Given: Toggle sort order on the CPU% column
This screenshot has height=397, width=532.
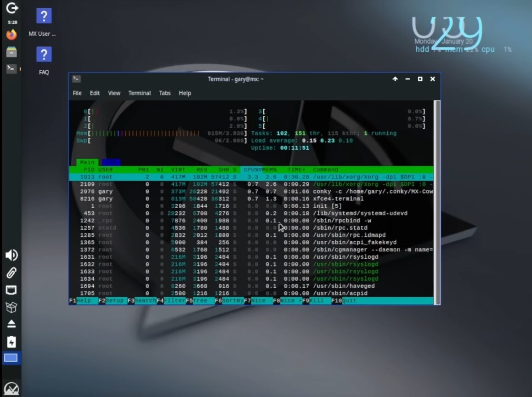Looking at the screenshot, I should [251, 169].
